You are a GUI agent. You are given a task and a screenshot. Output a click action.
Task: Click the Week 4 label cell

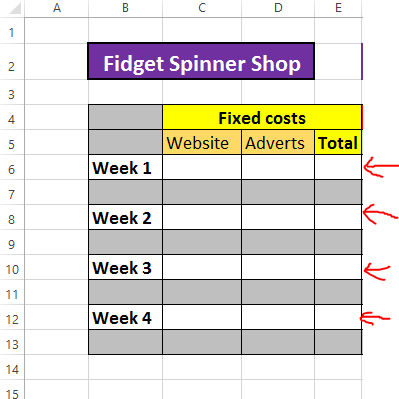click(x=125, y=317)
